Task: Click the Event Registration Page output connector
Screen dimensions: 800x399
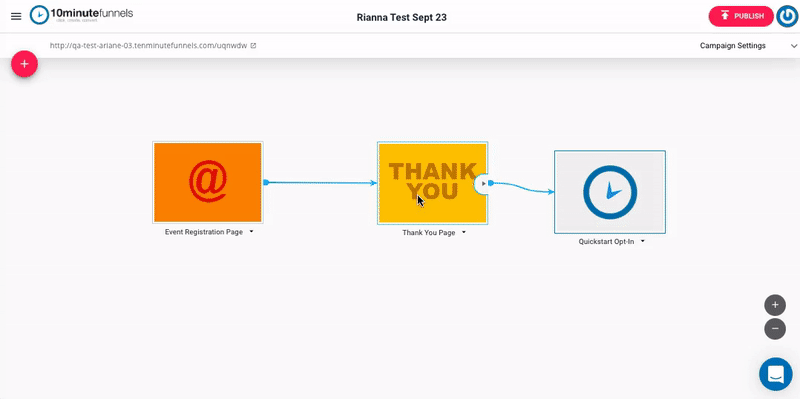Action: click(266, 182)
